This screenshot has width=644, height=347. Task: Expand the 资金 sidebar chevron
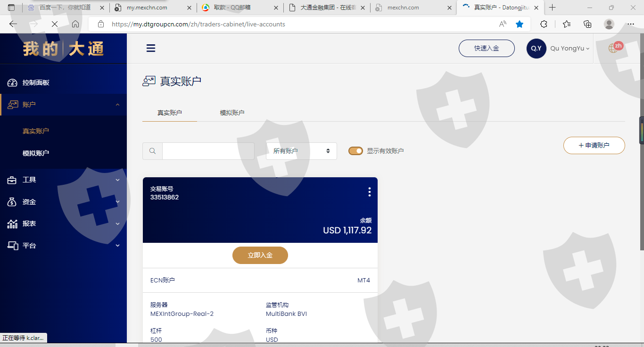(x=118, y=202)
